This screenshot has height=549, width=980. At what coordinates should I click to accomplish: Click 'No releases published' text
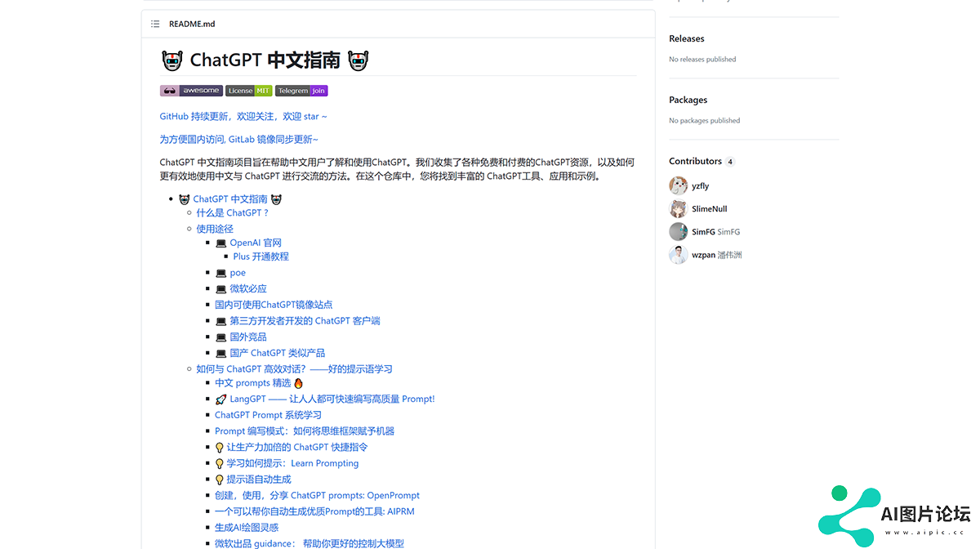click(702, 60)
